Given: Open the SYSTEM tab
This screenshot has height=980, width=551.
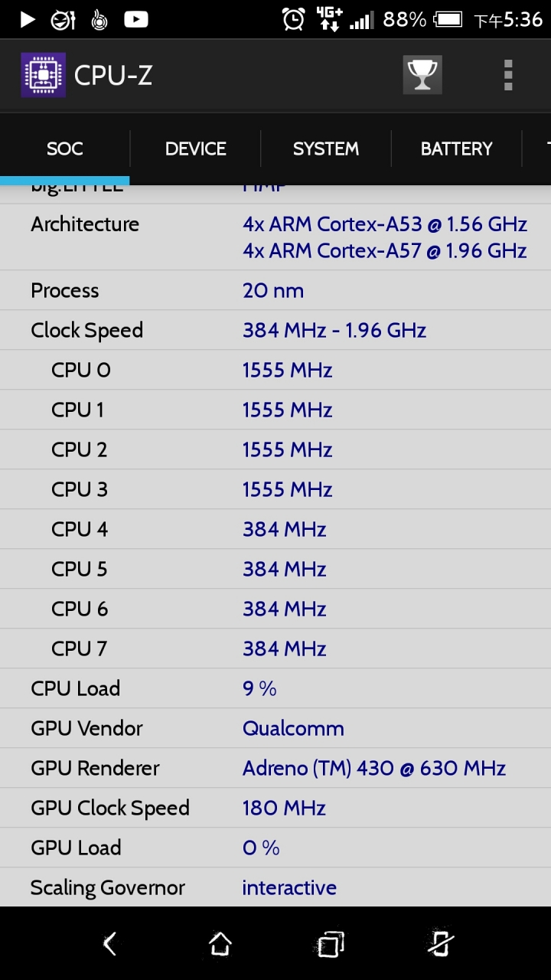Looking at the screenshot, I should (x=326, y=149).
